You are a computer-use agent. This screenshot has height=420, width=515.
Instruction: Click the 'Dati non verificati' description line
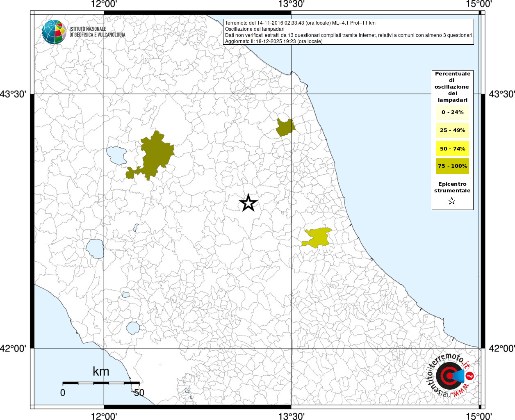pos(349,35)
